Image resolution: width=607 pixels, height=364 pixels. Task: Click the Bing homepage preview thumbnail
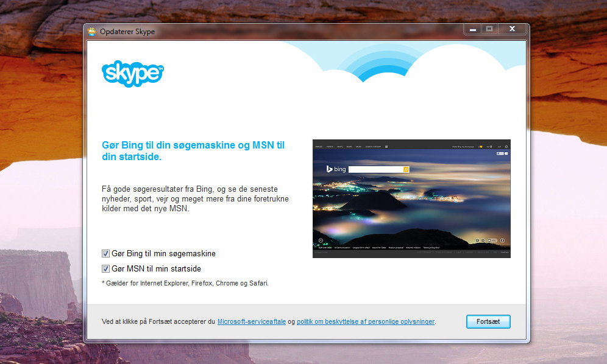[411, 198]
